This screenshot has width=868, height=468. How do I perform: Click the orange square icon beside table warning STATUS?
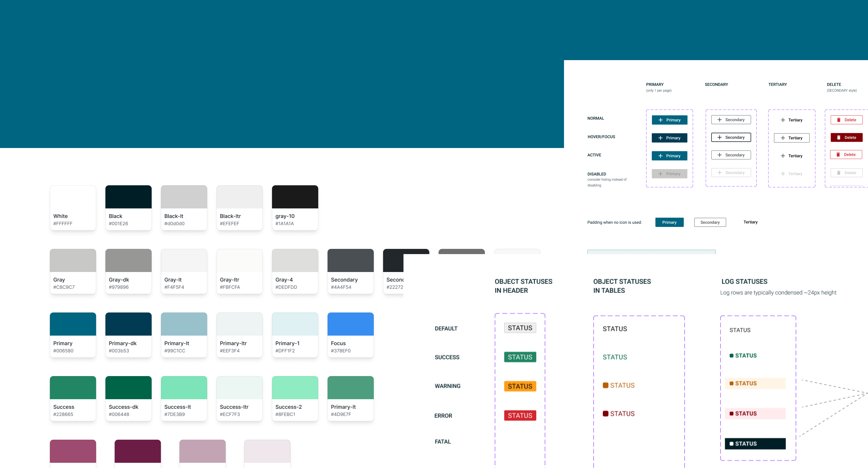(605, 386)
